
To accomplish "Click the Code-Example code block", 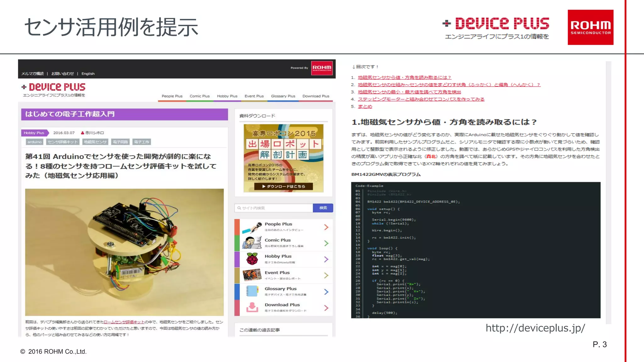I will [476, 250].
